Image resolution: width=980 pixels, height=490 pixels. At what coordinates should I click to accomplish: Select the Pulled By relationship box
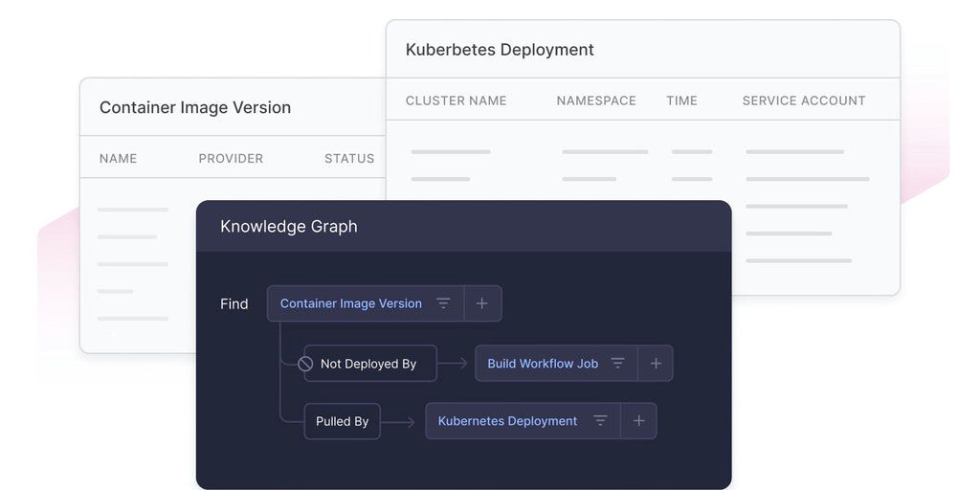click(x=342, y=421)
